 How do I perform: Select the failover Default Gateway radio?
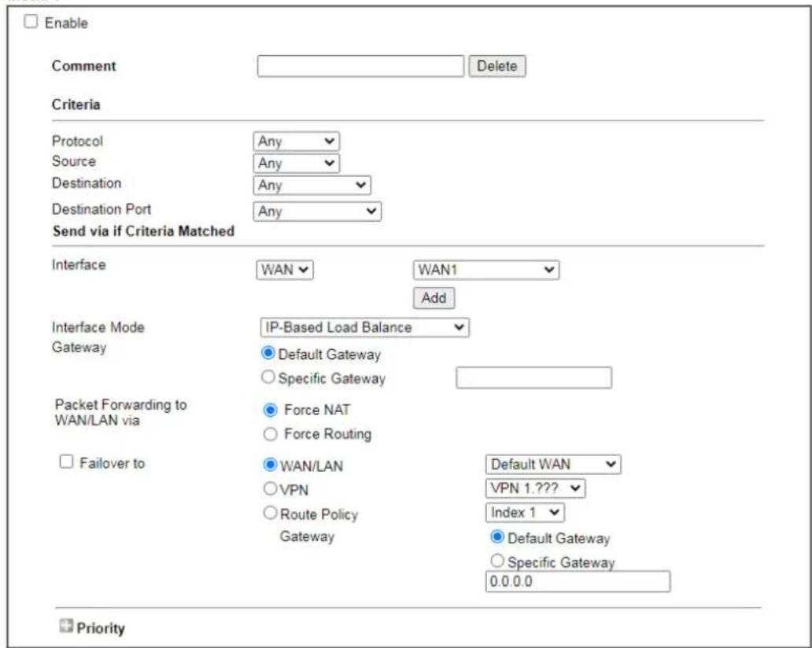(x=497, y=537)
